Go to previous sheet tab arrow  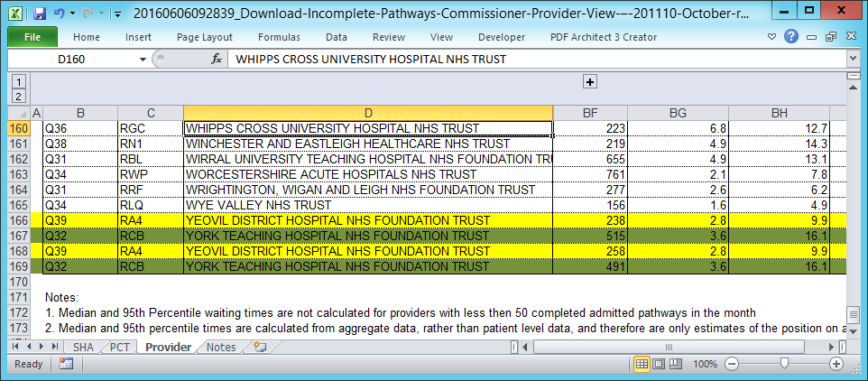[28, 347]
